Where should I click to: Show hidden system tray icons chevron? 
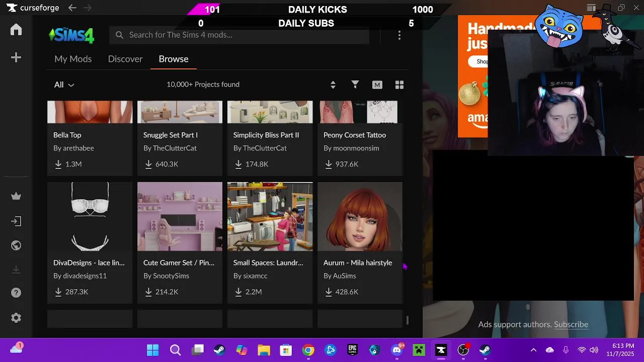click(x=533, y=350)
